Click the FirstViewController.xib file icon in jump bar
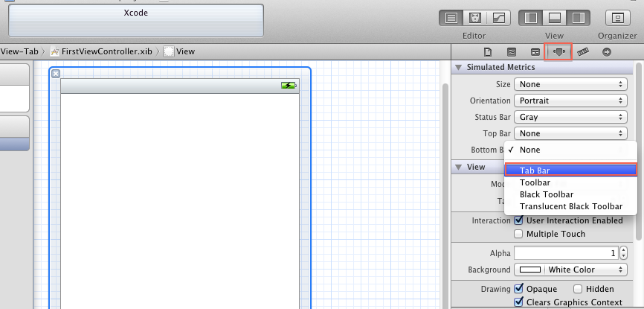 [54, 51]
